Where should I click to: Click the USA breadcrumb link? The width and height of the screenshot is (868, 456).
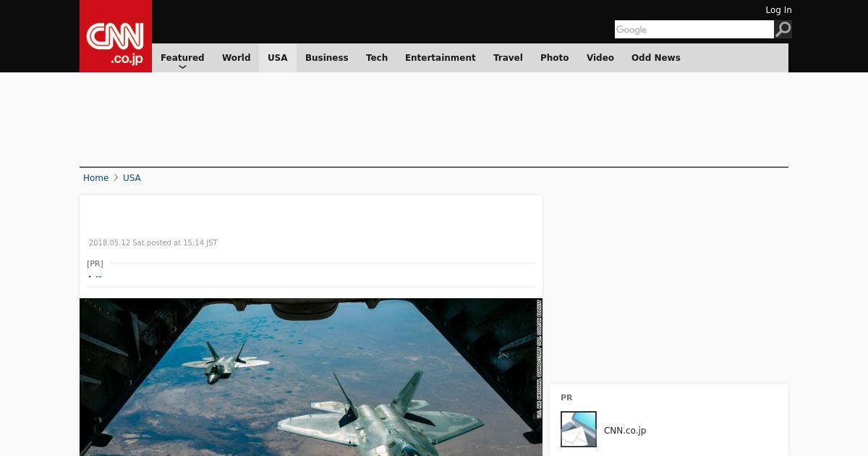132,178
